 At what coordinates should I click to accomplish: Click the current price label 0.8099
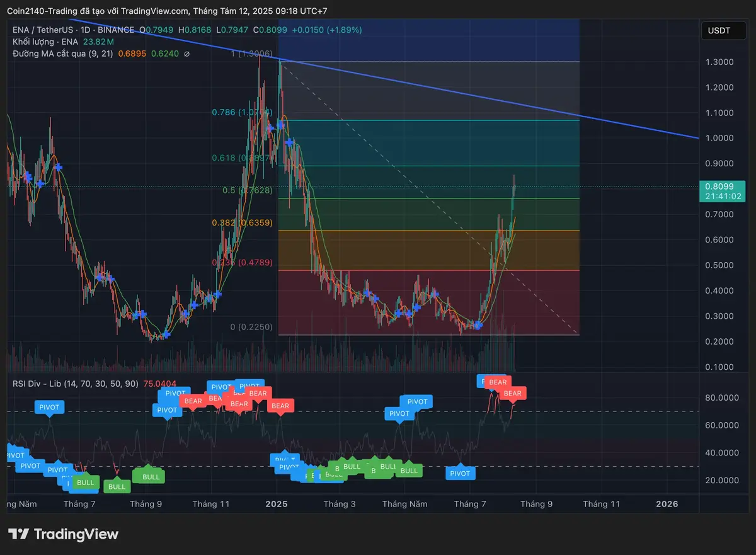[x=719, y=186]
